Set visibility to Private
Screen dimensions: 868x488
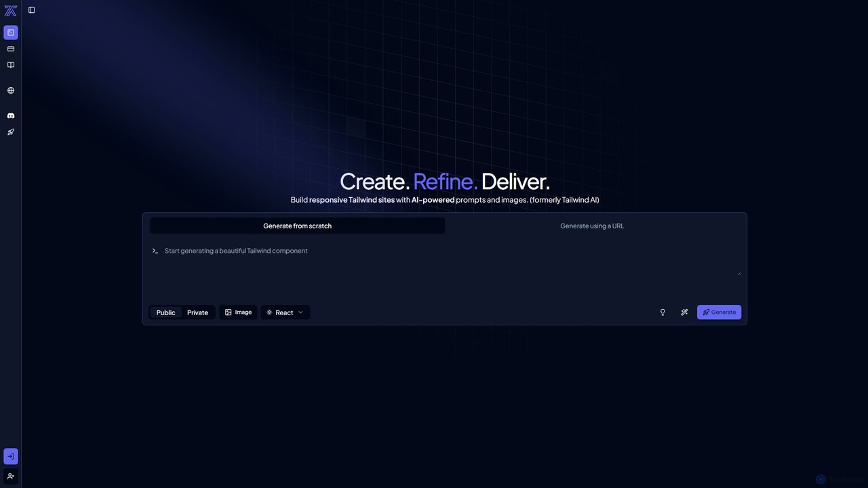197,312
